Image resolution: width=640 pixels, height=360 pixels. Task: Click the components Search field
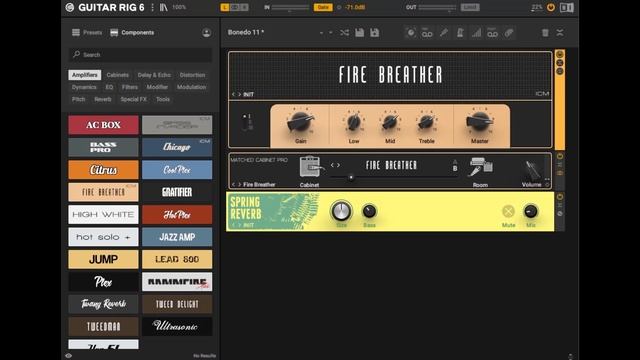click(x=140, y=55)
